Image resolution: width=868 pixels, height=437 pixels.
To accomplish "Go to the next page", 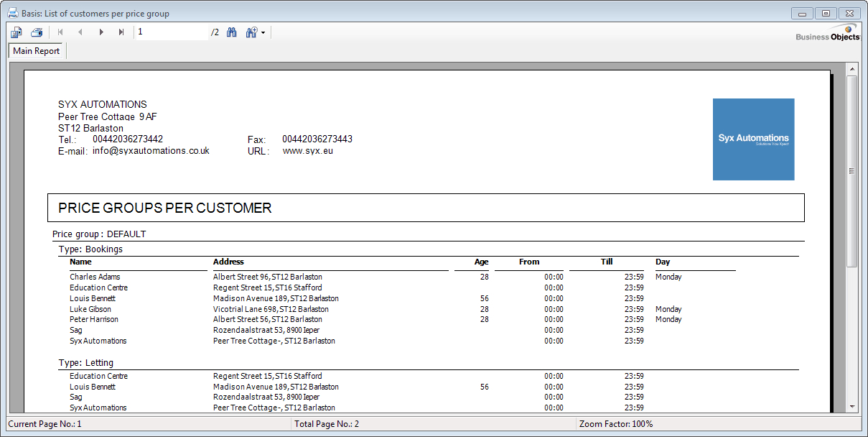I will click(101, 32).
